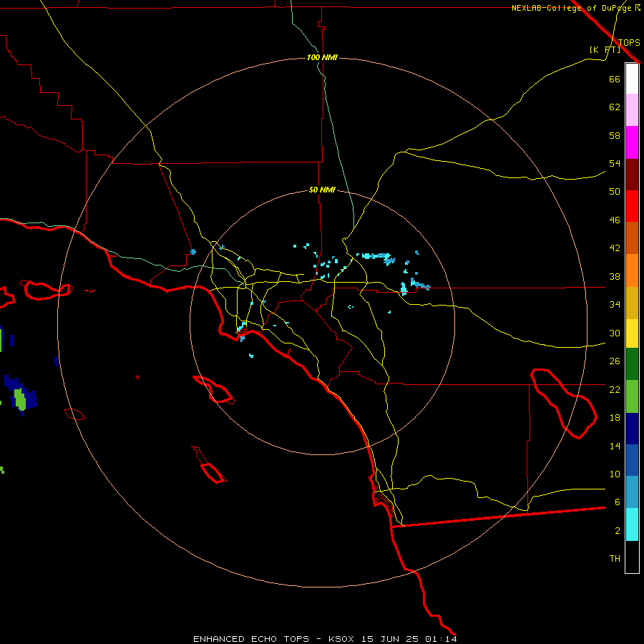Click the 58 legend value
Screen dimensions: 644x644
point(615,135)
